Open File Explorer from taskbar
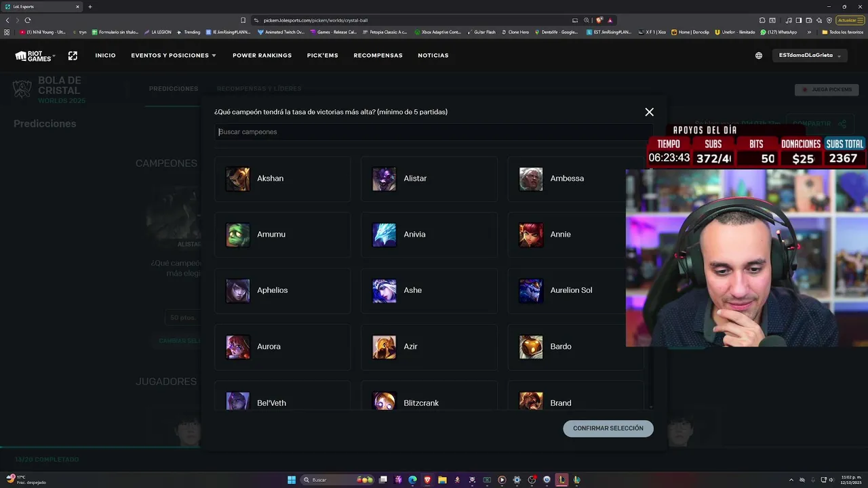Viewport: 868px width, 488px height. point(442,480)
